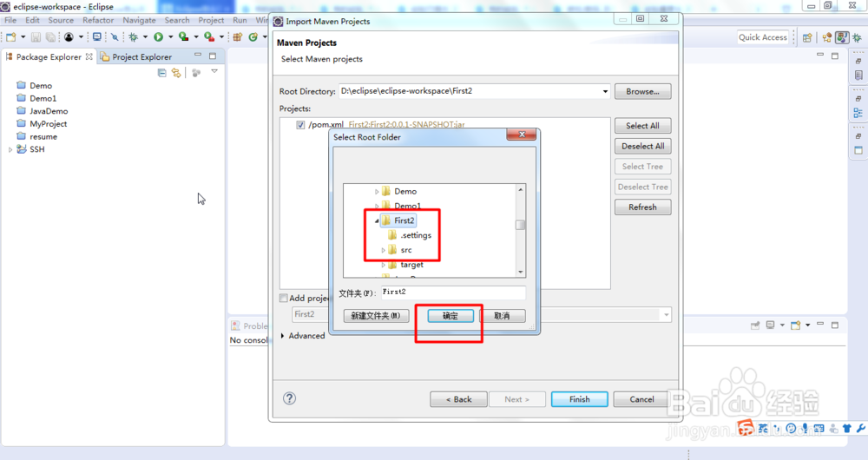Image resolution: width=868 pixels, height=460 pixels.
Task: Expand the Advanced section
Action: (x=283, y=335)
